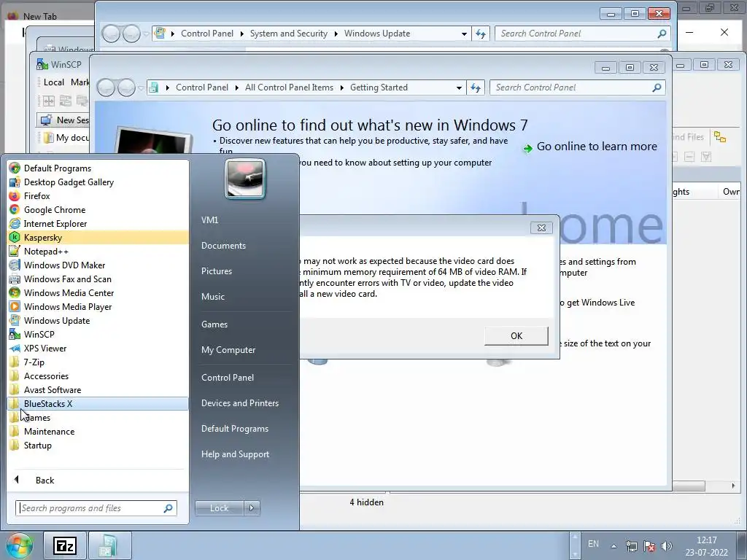747x560 pixels.
Task: Open Default Programs in Start menu right pane
Action: point(234,429)
